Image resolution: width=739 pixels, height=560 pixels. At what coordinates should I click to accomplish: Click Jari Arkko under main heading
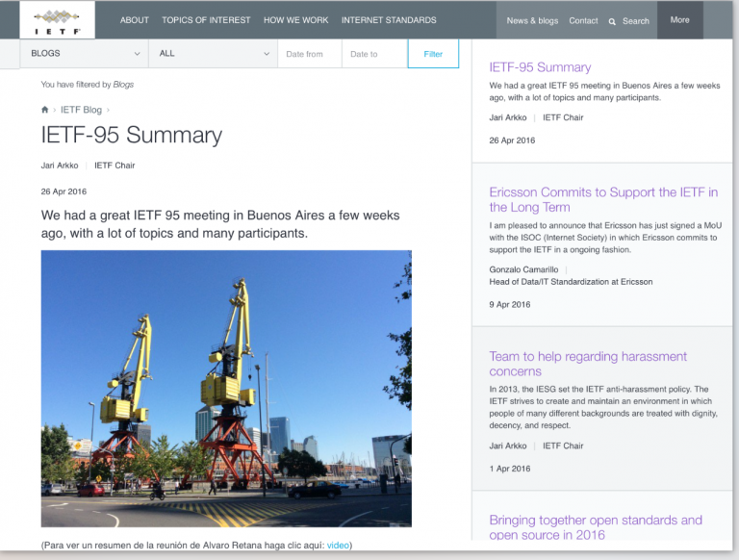click(60, 165)
